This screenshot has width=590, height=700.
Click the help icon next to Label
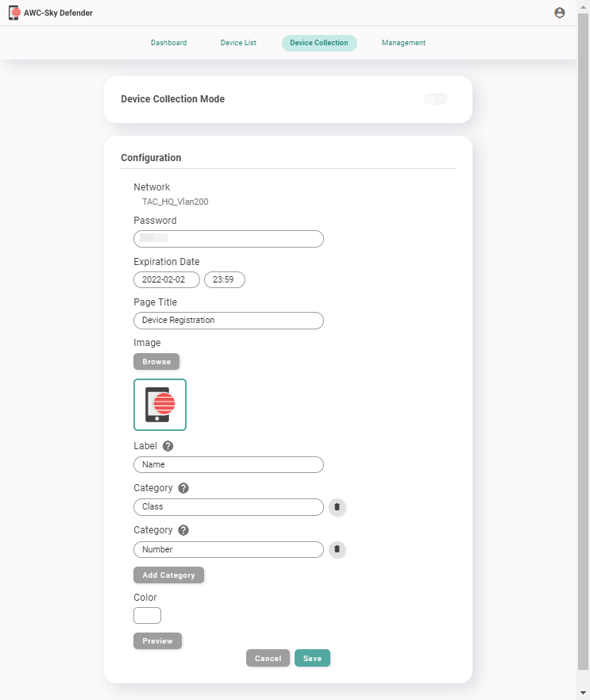[168, 446]
